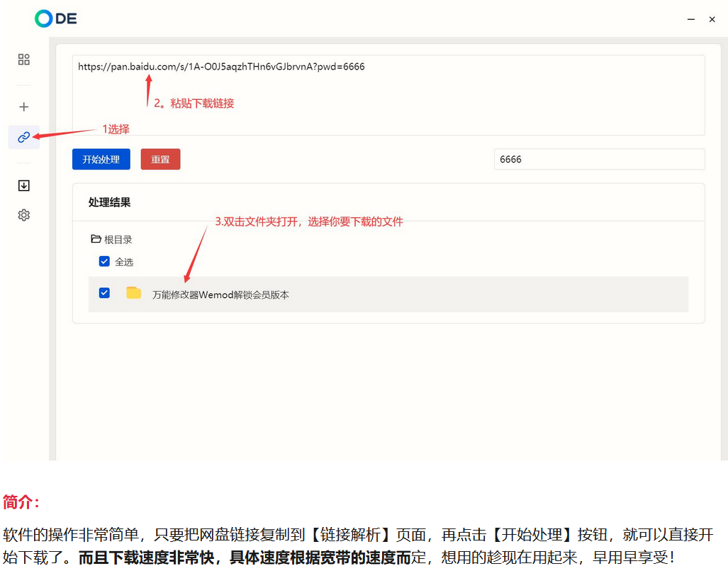The height and width of the screenshot is (571, 728).
Task: Click the Baidu pan link text area
Action: tap(388, 94)
